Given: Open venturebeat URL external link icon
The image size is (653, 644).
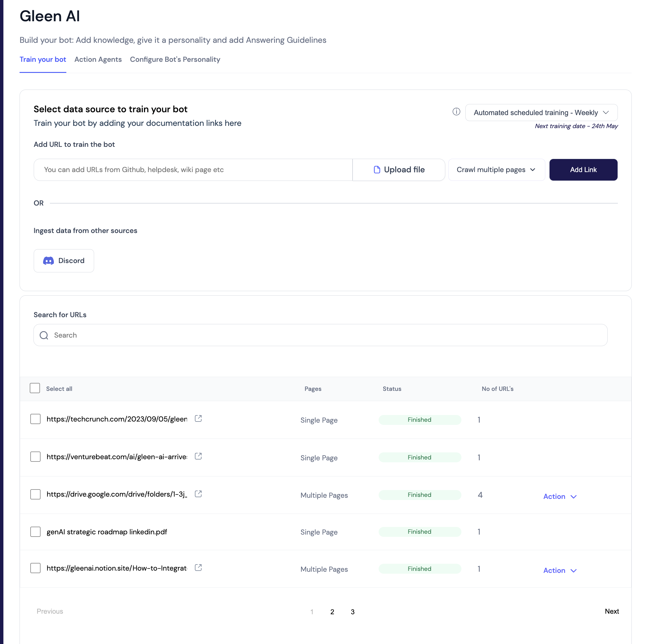Looking at the screenshot, I should coord(198,456).
